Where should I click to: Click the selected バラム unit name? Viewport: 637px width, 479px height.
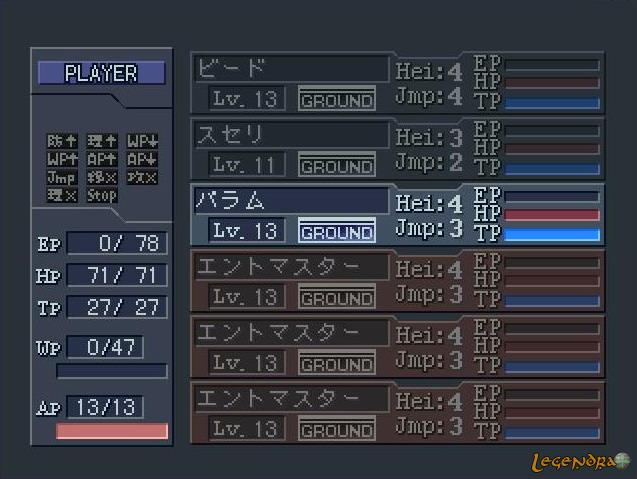pyautogui.click(x=290, y=200)
